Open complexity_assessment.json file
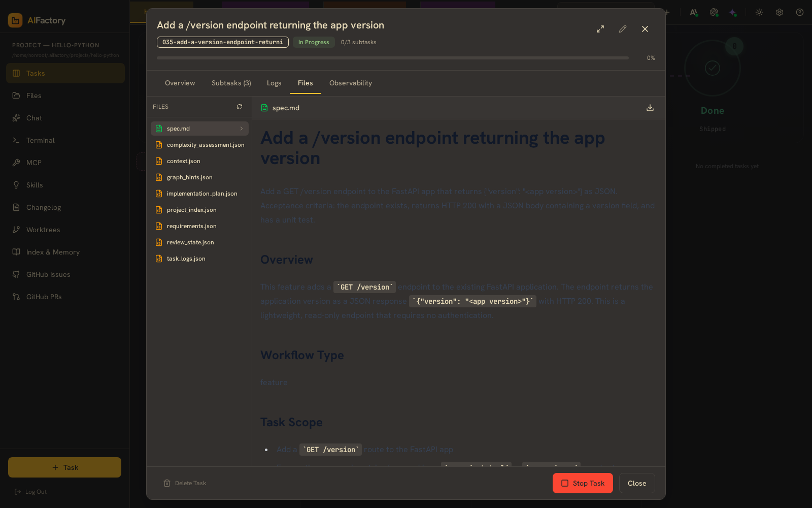The height and width of the screenshot is (508, 812). pos(199,145)
